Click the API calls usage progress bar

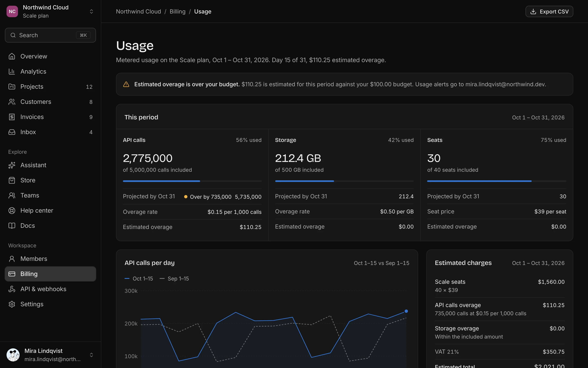point(192,181)
